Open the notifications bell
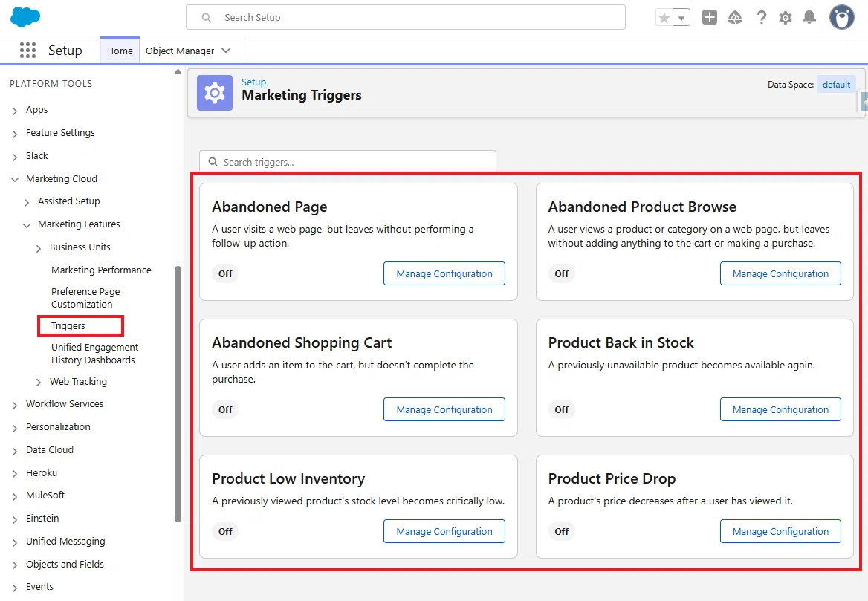The image size is (868, 601). pyautogui.click(x=809, y=18)
